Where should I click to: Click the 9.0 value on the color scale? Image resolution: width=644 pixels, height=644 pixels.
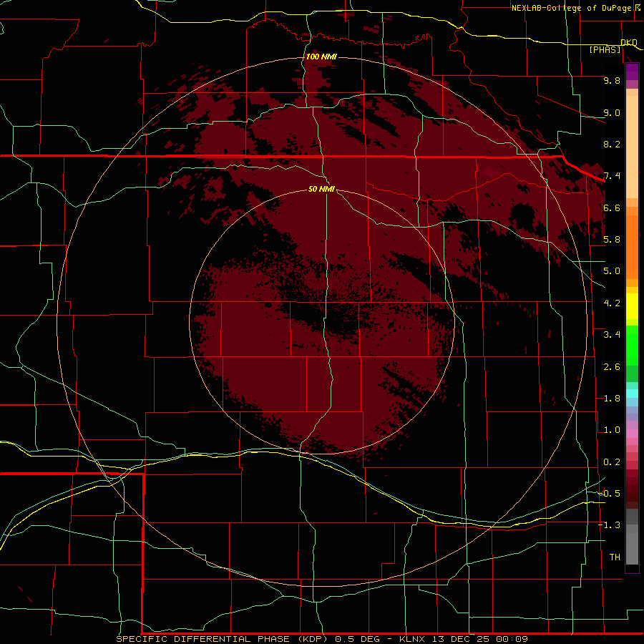(x=612, y=112)
